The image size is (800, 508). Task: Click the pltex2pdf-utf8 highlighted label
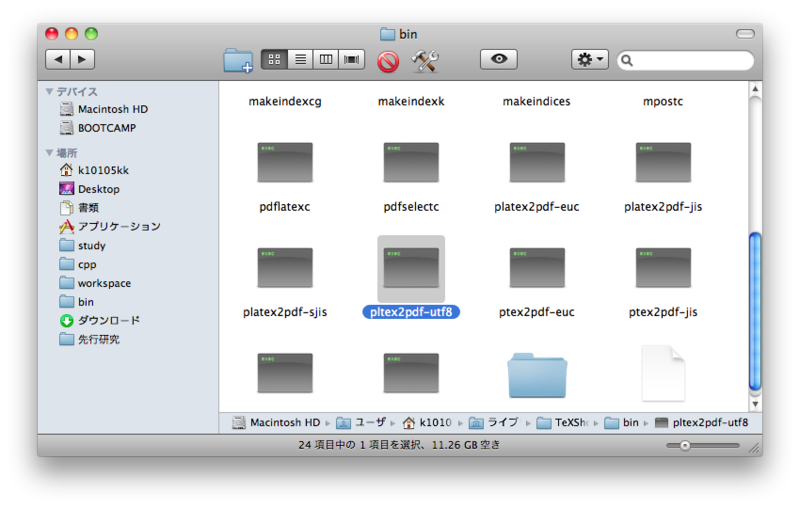tap(411, 312)
